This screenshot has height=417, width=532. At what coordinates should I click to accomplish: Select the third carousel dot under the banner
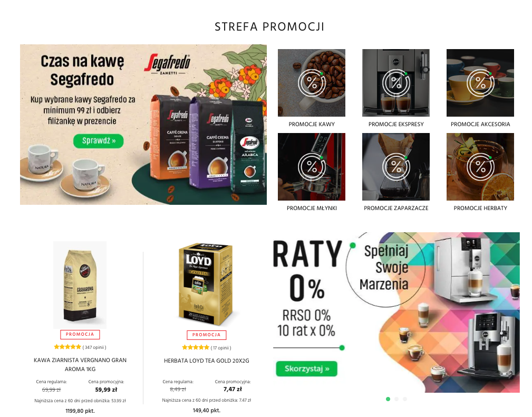[405, 399]
